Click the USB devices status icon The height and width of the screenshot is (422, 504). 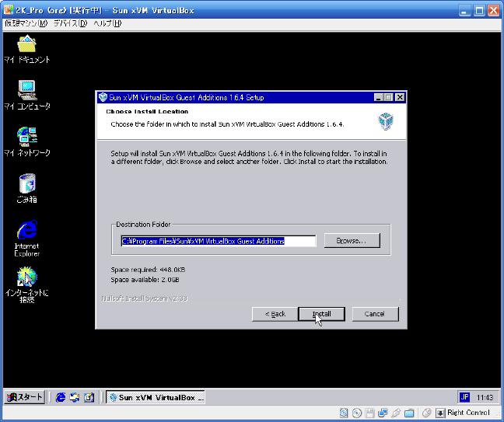[x=396, y=413]
